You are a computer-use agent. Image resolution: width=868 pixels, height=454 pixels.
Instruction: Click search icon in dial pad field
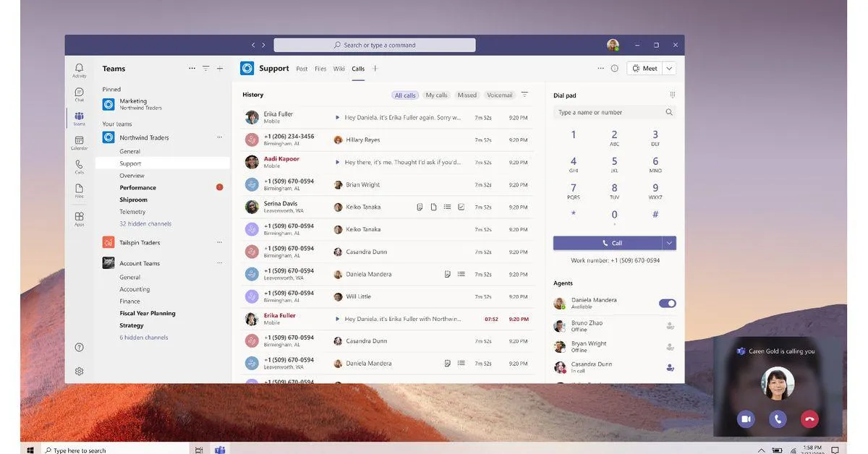[x=669, y=112]
